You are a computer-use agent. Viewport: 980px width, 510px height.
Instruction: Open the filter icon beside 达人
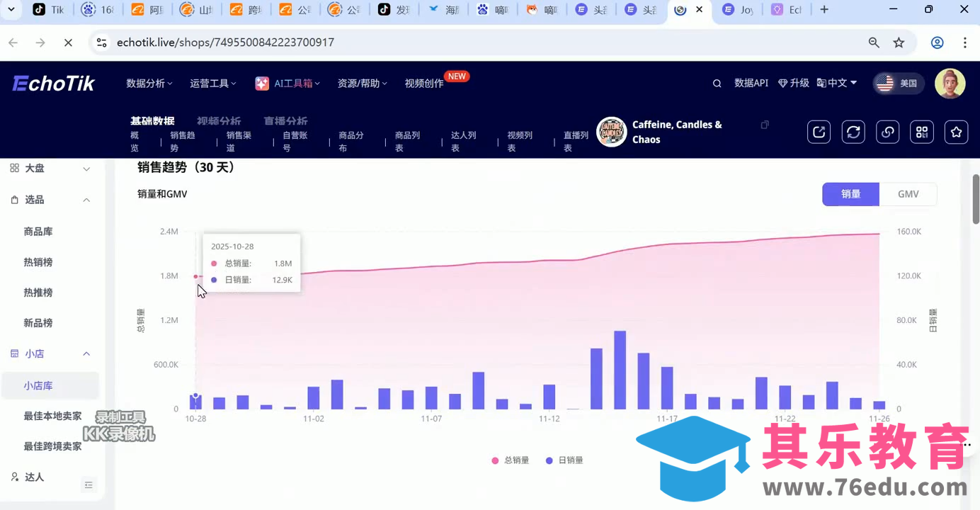point(89,484)
